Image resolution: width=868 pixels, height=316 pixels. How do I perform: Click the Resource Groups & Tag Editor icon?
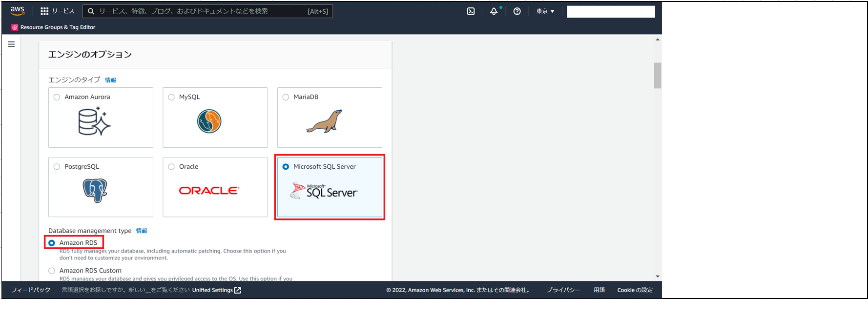tap(15, 28)
